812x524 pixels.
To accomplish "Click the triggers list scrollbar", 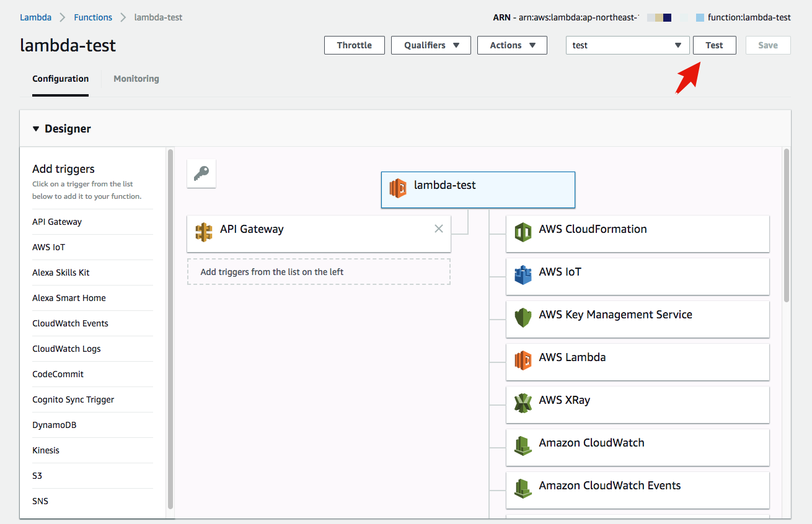I will pos(170,328).
